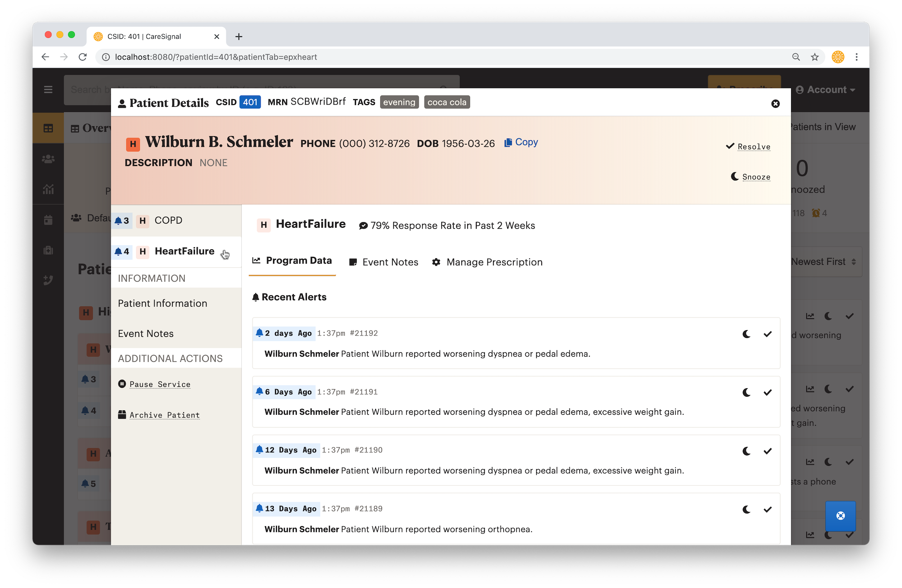Open the hamburger menu in the sidebar
Screen dimensions: 902x588
48,90
